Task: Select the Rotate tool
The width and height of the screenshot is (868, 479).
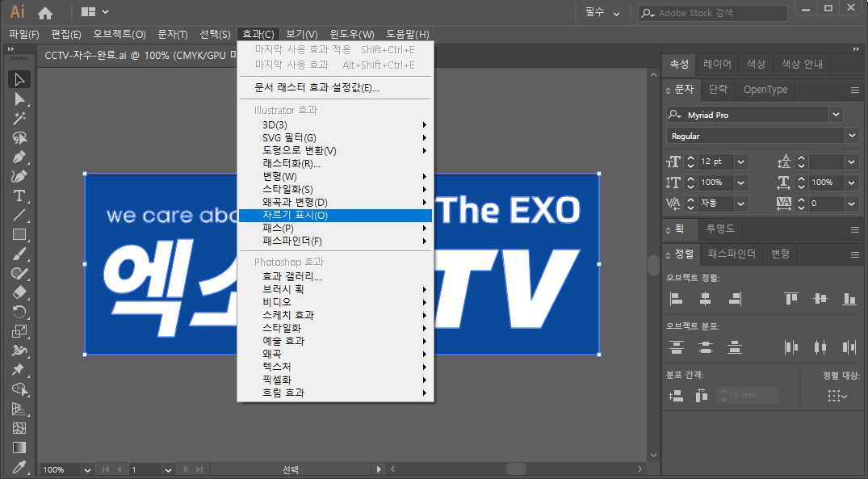Action: 19,312
